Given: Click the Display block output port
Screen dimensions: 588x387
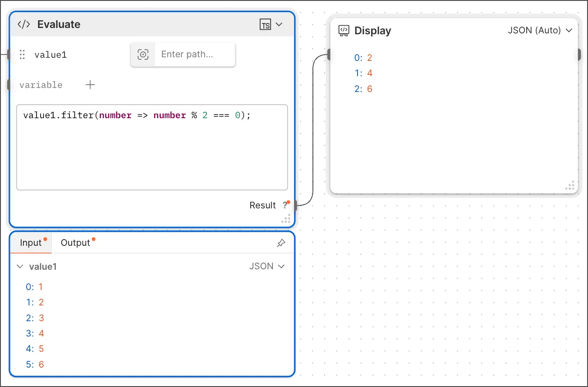Looking at the screenshot, I should [x=579, y=55].
